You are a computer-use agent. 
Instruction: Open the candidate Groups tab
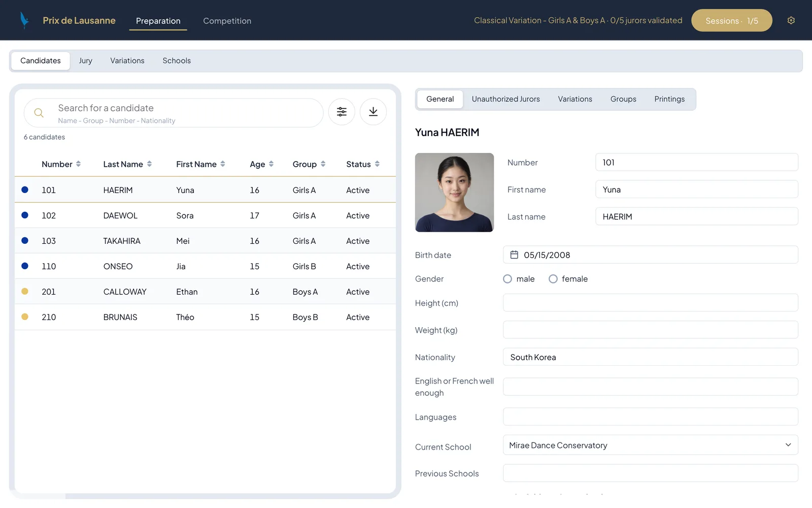click(623, 99)
